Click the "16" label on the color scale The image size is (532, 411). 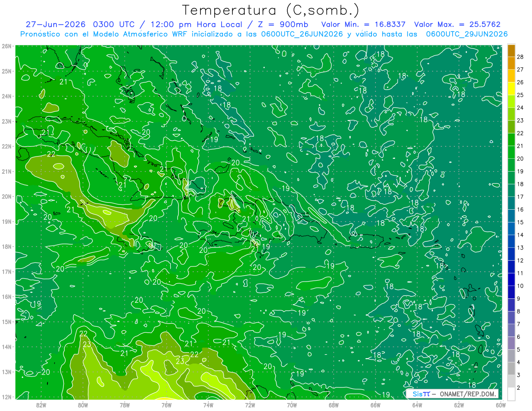coord(520,209)
